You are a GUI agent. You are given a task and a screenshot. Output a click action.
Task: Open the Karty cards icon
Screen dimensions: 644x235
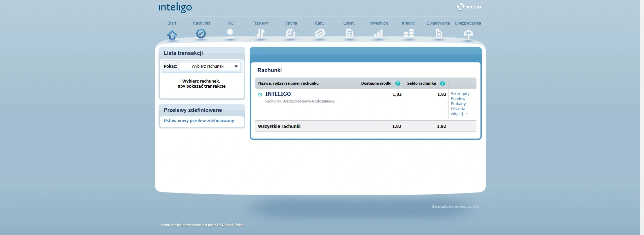(x=320, y=33)
